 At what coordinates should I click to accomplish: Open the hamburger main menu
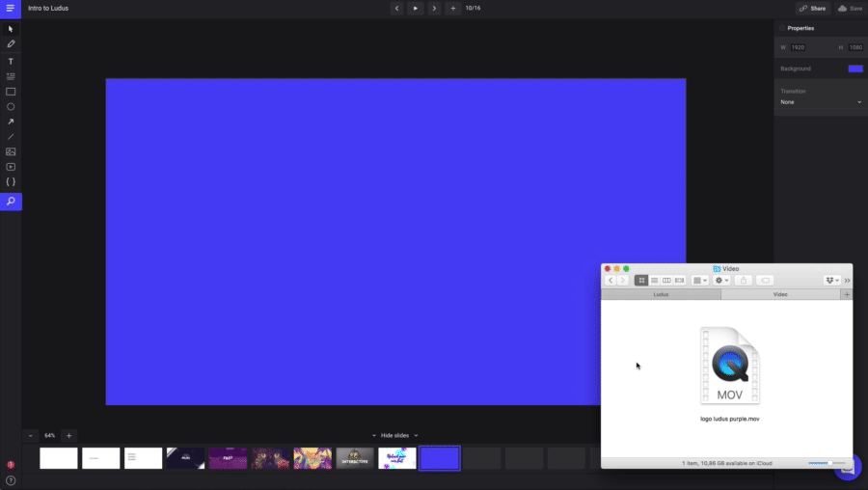pyautogui.click(x=11, y=8)
